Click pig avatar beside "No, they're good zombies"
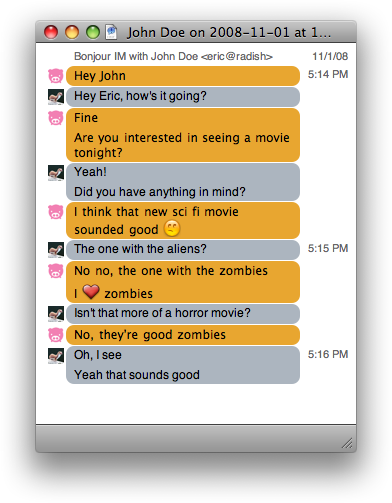Viewport: 392px width, 503px height. [x=56, y=335]
